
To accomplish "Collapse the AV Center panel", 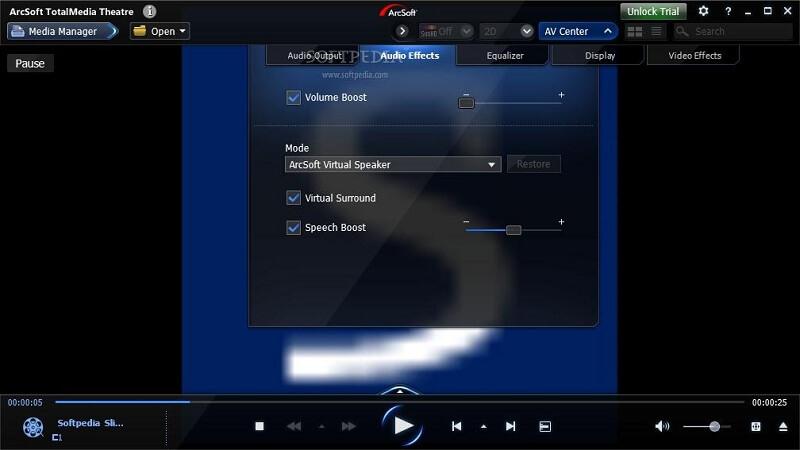I will tap(608, 31).
